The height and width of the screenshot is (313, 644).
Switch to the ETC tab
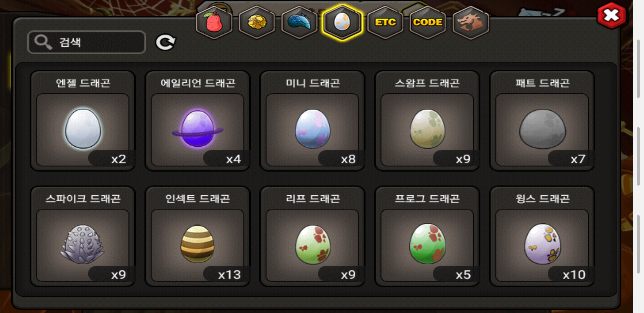(x=385, y=23)
